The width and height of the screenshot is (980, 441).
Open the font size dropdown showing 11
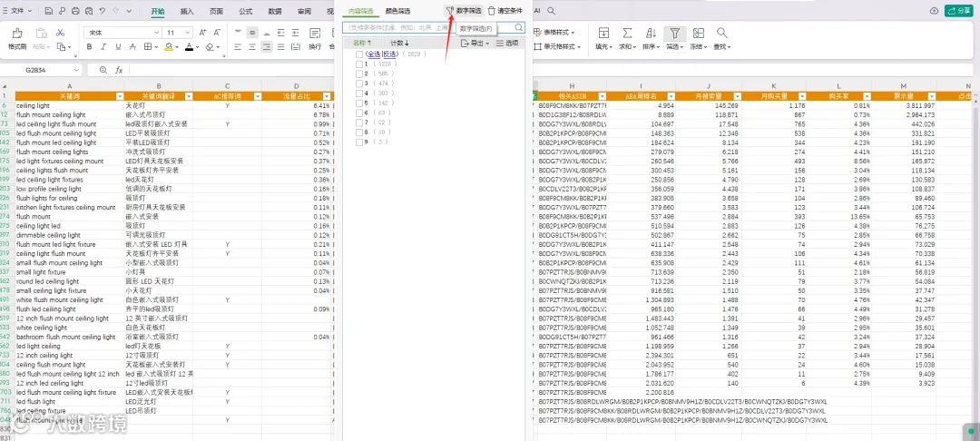(188, 33)
